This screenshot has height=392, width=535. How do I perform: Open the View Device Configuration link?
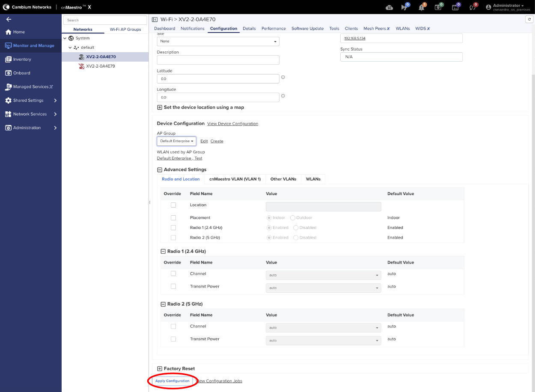232,124
